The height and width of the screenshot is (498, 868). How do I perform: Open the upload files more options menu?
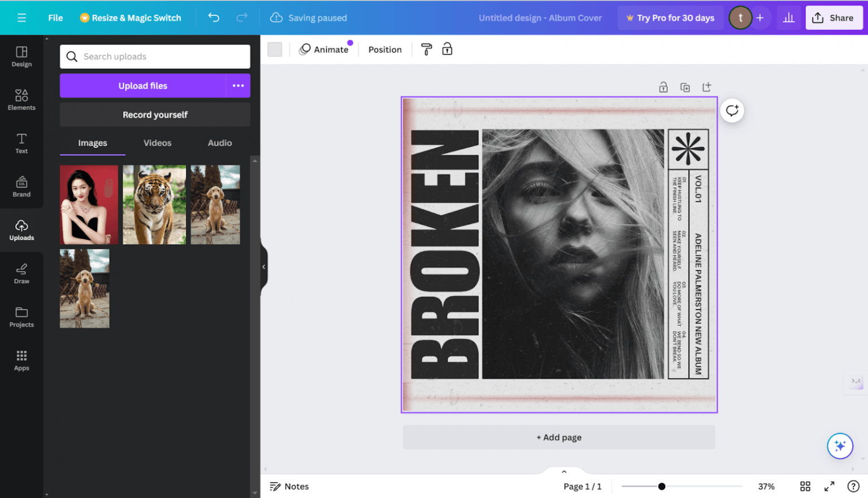(x=238, y=86)
